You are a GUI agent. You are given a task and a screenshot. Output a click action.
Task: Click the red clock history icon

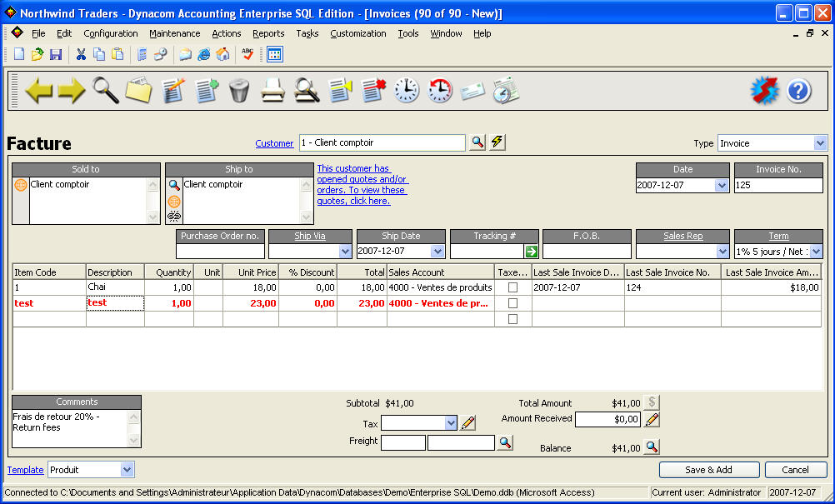(x=440, y=91)
